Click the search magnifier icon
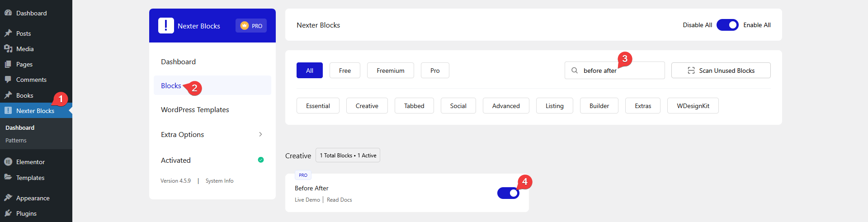Image resolution: width=868 pixels, height=222 pixels. click(x=575, y=71)
